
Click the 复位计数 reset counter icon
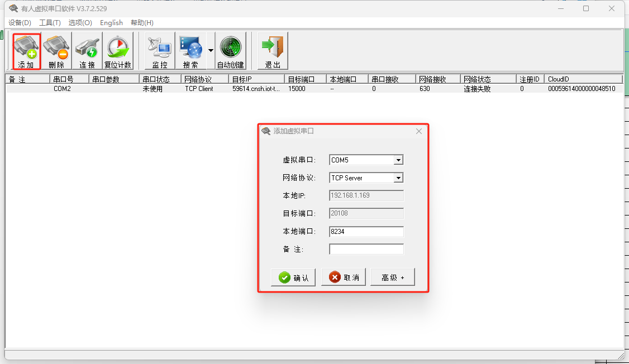117,51
